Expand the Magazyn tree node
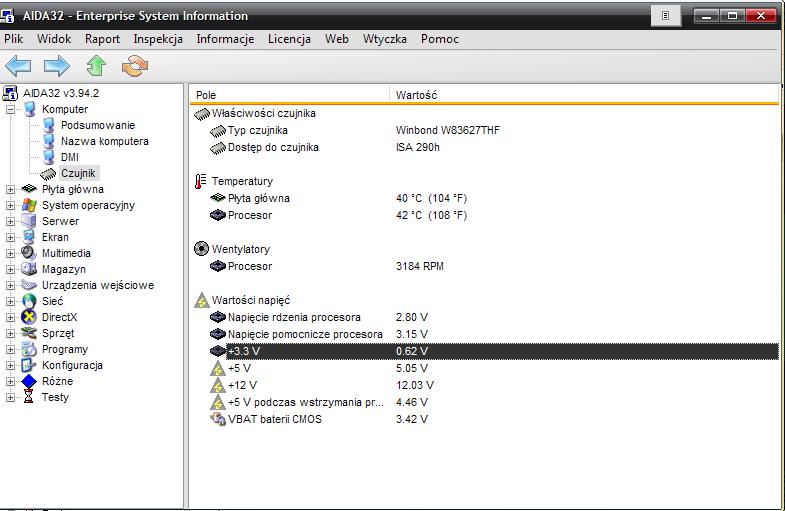 10,269
